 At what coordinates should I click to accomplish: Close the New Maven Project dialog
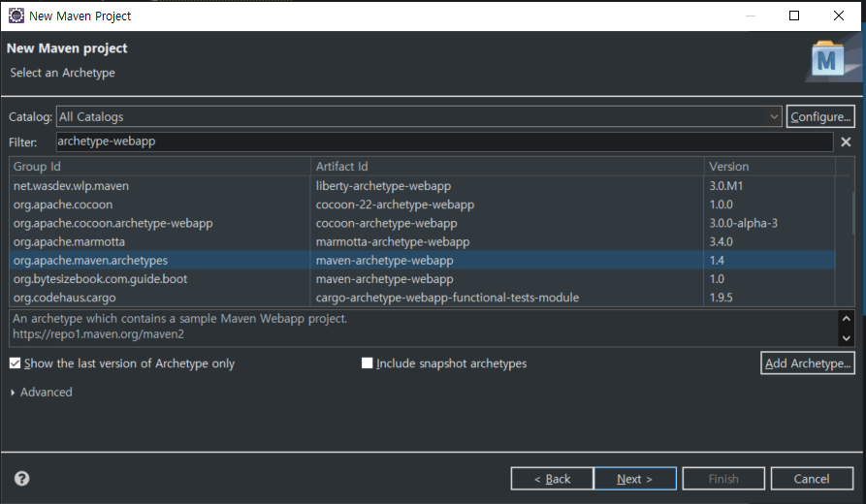tap(839, 16)
